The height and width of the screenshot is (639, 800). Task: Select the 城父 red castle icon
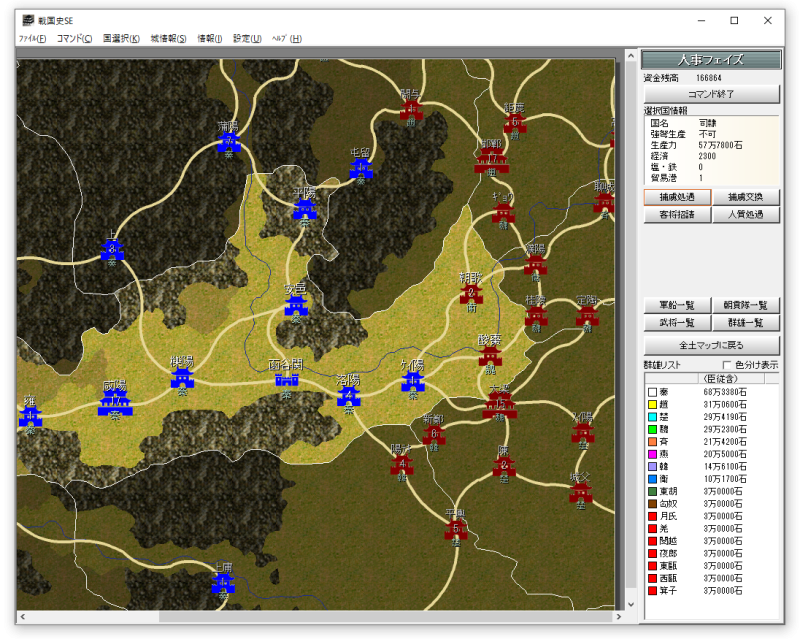tap(581, 492)
